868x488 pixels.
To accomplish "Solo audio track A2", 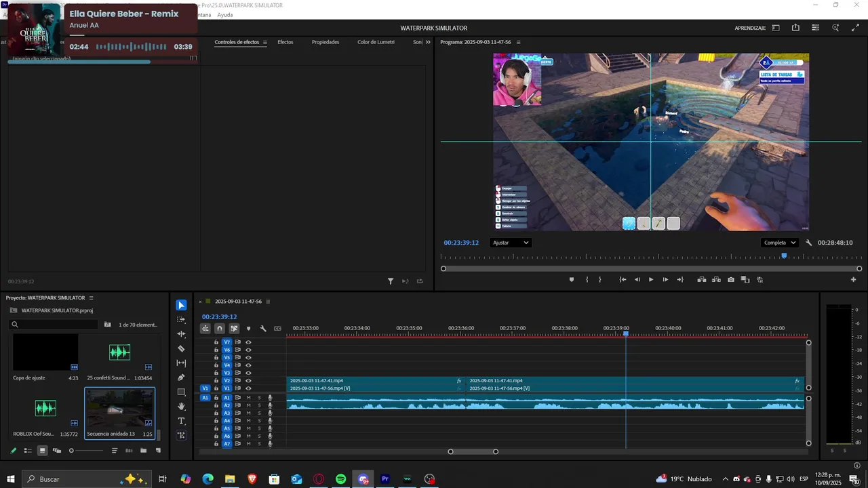I will 259,405.
